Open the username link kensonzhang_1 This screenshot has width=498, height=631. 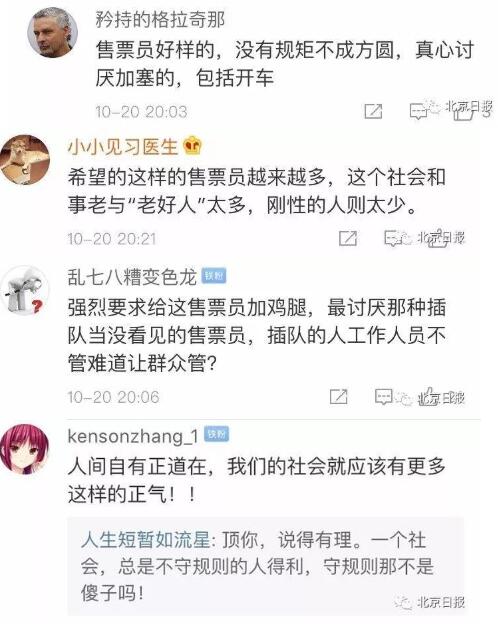point(133,436)
